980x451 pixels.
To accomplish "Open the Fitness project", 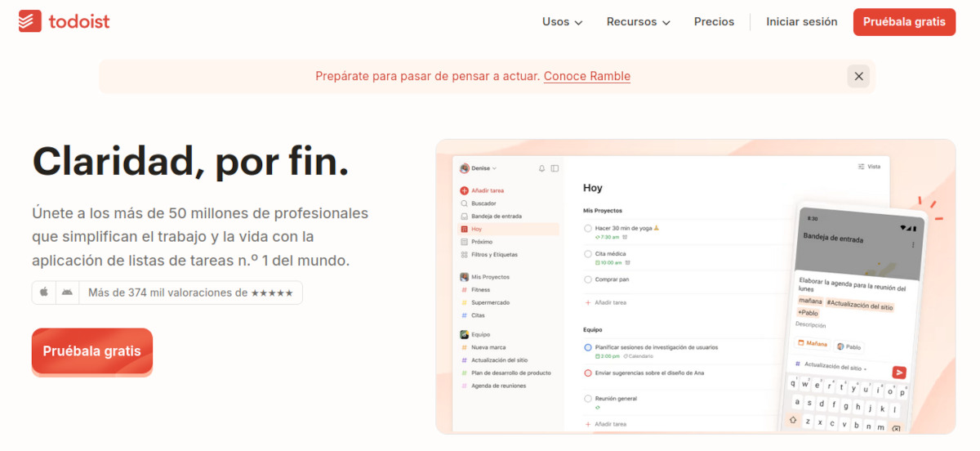I will pos(475,290).
